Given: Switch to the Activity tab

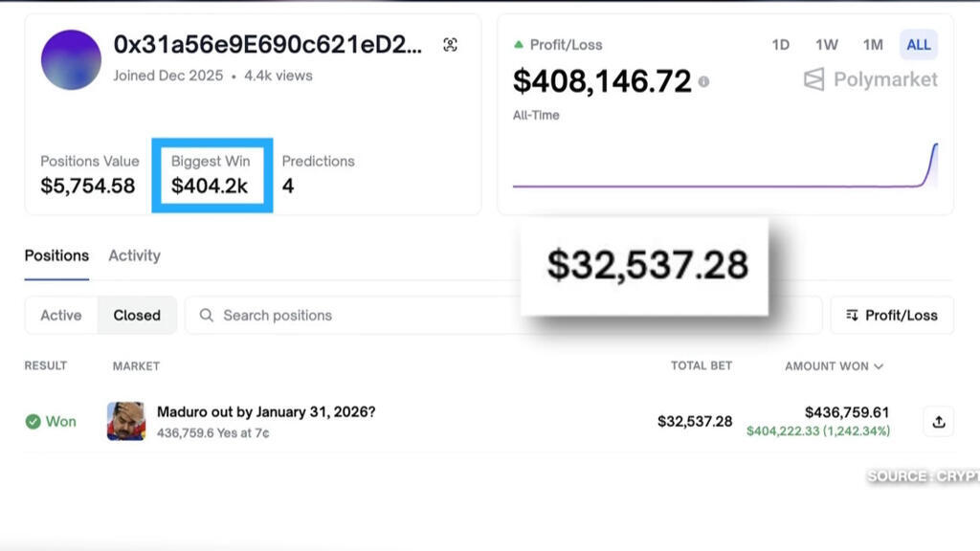Looking at the screenshot, I should tap(134, 255).
